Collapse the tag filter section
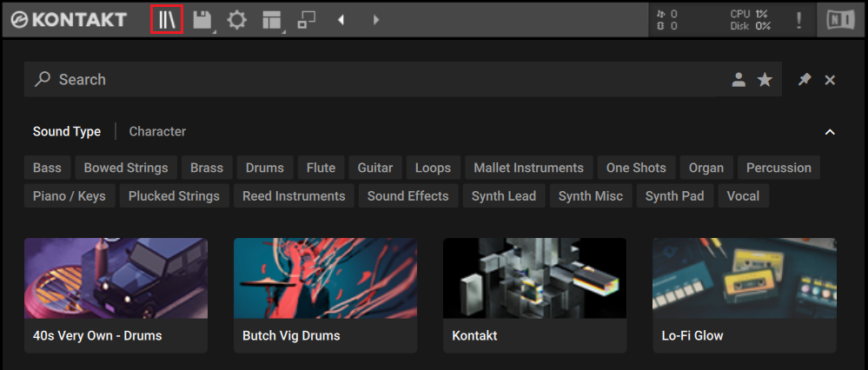Screen dimensions: 868x370 click(x=829, y=132)
